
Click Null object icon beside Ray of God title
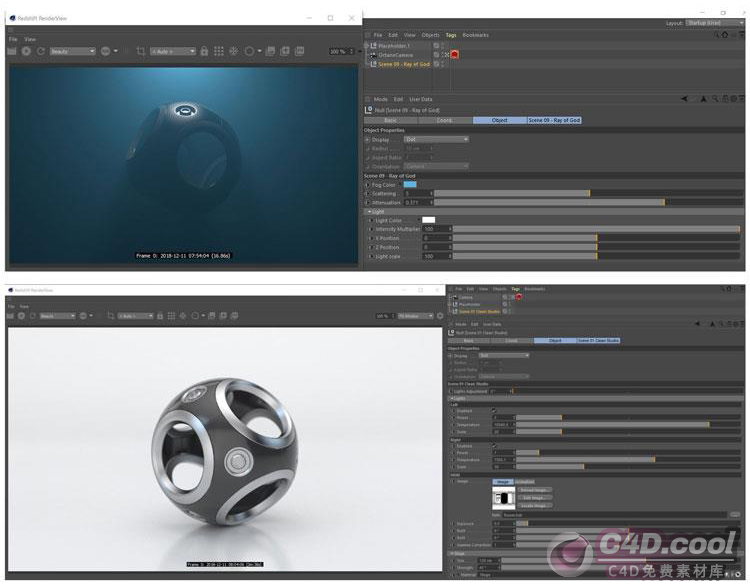pyautogui.click(x=368, y=110)
